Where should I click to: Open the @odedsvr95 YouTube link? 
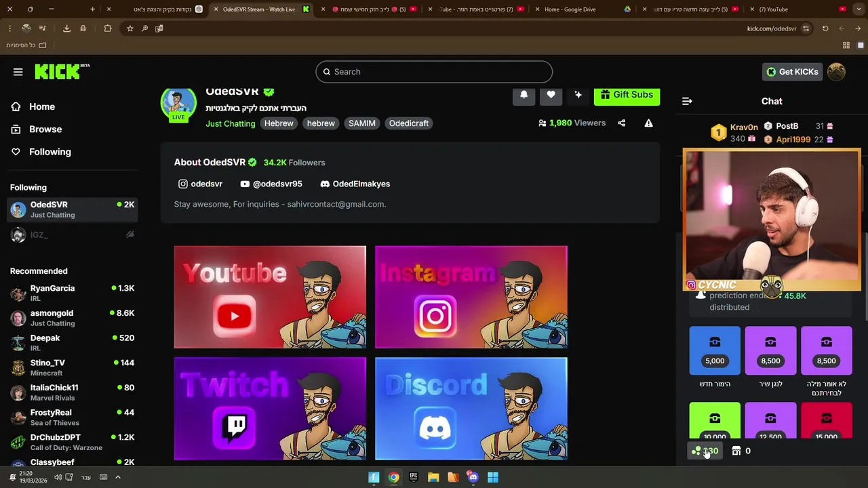pyautogui.click(x=271, y=184)
